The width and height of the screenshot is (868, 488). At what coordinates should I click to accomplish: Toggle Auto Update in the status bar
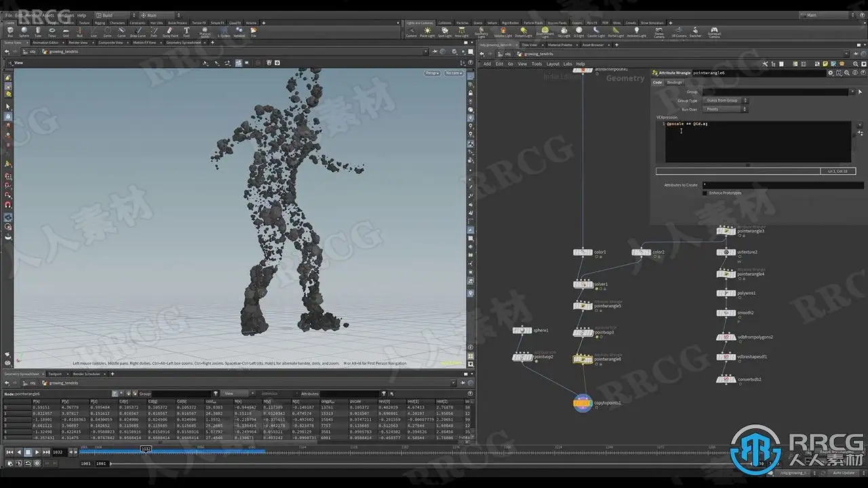(844, 472)
